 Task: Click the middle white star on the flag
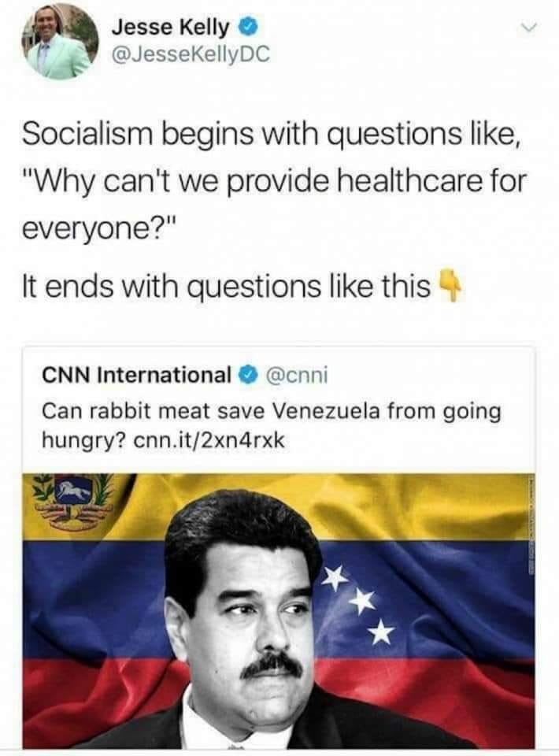click(x=362, y=601)
